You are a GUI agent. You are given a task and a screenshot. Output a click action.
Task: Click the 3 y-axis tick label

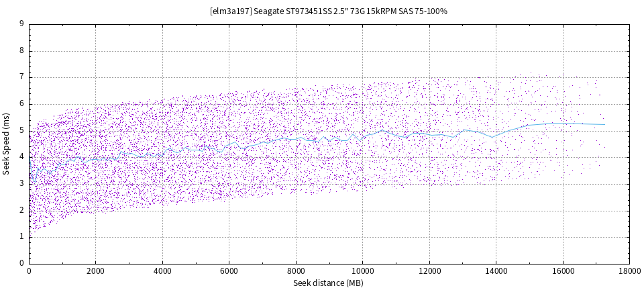tap(21, 183)
